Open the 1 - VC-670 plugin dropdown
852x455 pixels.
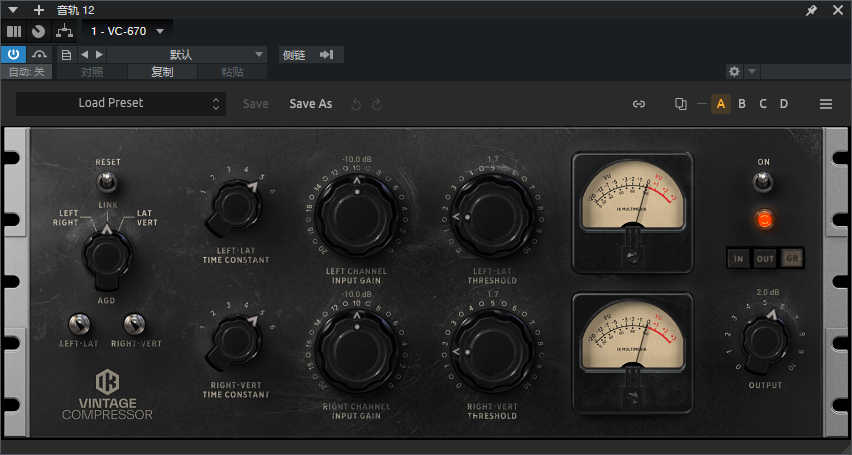point(127,32)
